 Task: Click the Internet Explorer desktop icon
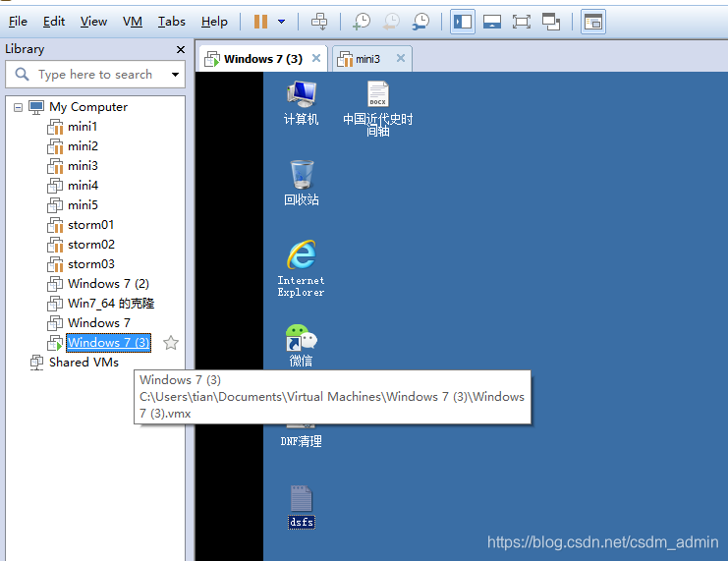click(301, 268)
